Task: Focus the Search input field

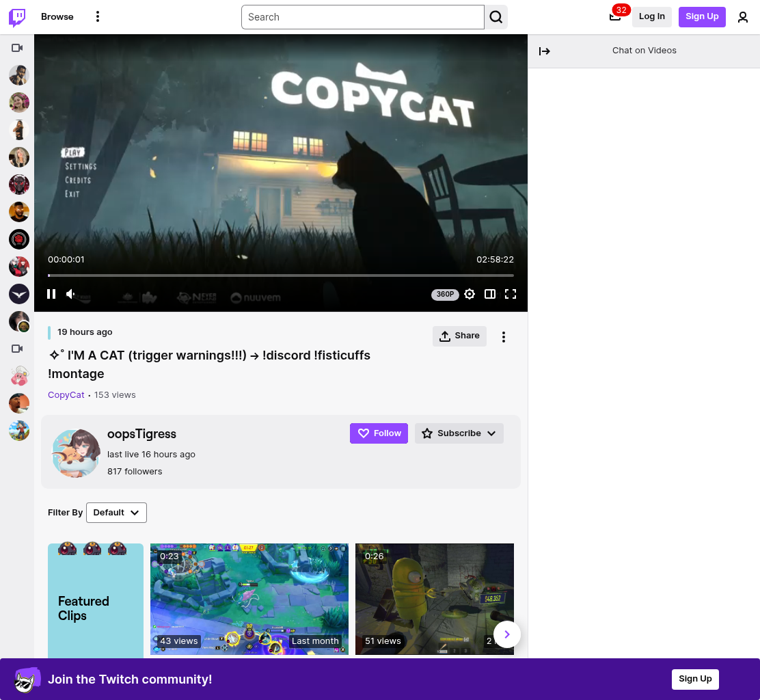Action: tap(362, 17)
